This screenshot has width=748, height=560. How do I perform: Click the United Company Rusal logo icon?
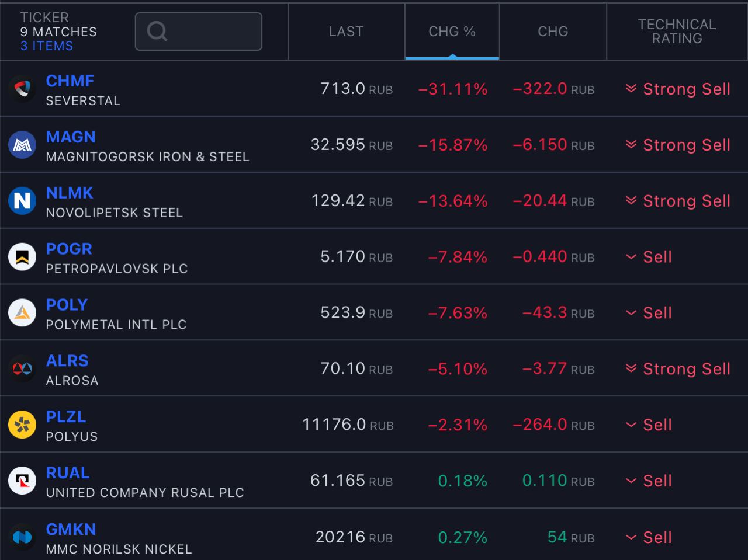(x=22, y=481)
